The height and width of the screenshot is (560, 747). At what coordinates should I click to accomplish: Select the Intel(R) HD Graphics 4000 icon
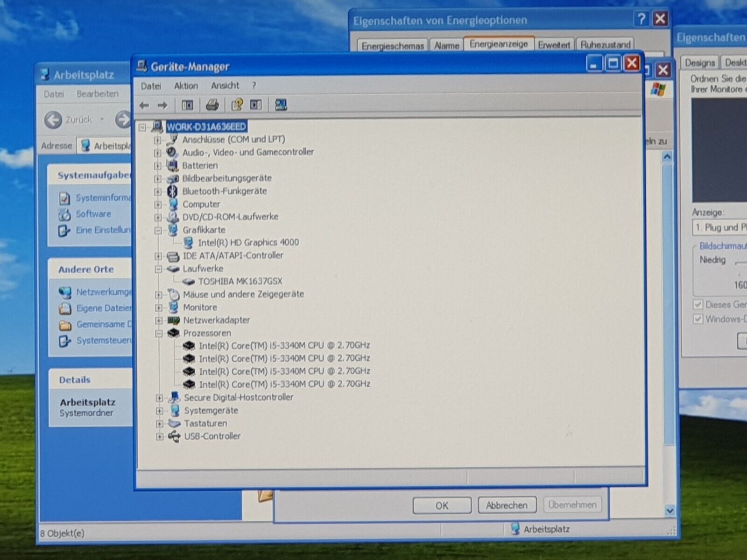188,243
